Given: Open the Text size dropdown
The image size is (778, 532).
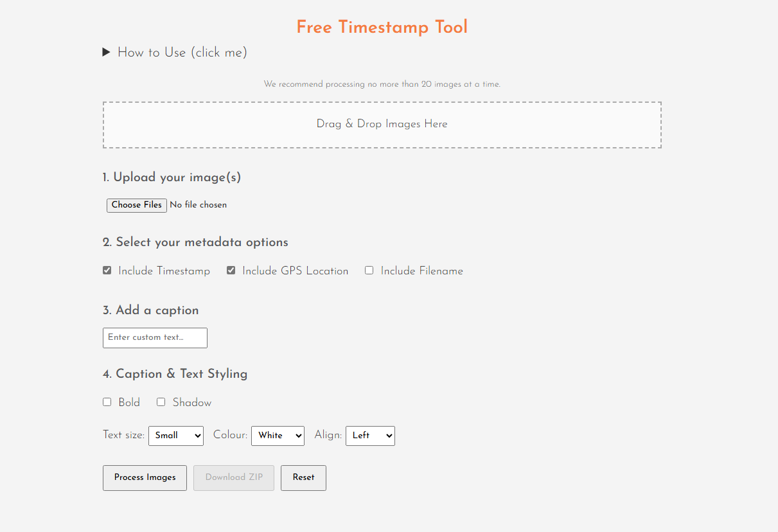Looking at the screenshot, I should [x=175, y=436].
